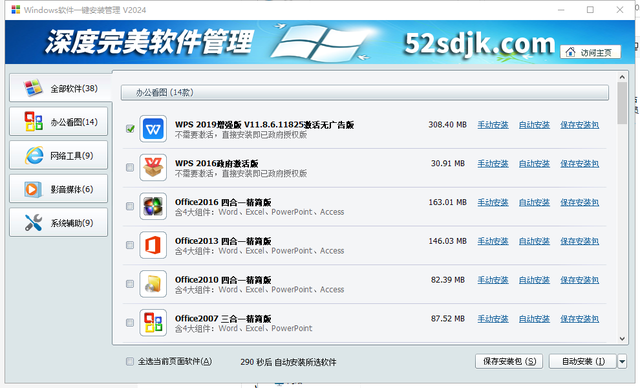Select the 系统辅助(9) category tab

[x=58, y=223]
